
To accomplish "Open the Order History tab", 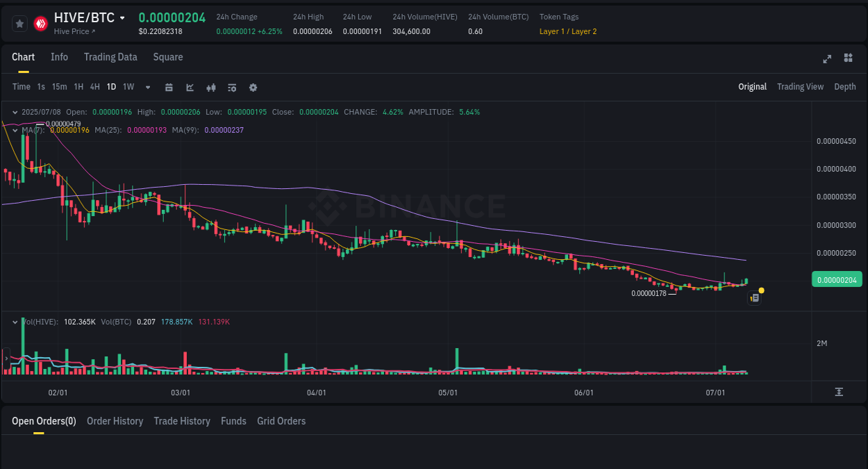I will pos(115,421).
